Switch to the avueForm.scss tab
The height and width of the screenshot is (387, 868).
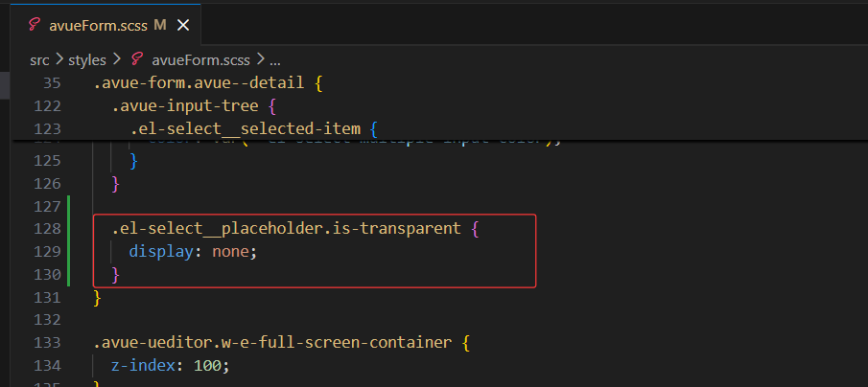pos(106,25)
